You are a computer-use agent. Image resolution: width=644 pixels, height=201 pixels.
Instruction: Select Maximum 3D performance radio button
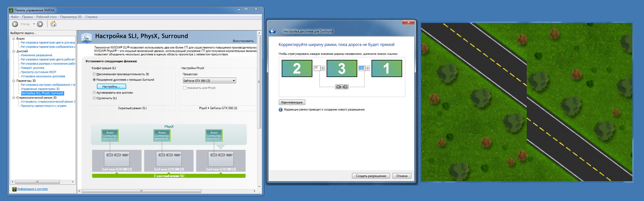pos(94,74)
